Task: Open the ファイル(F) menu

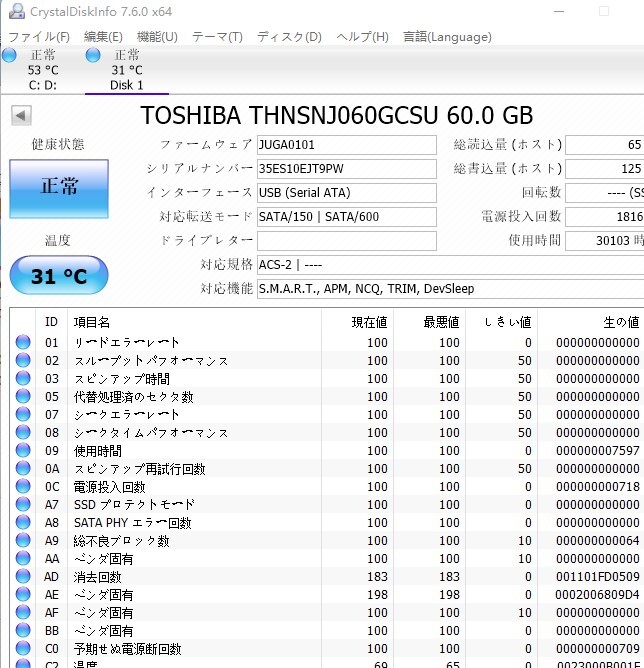Action: (x=39, y=37)
